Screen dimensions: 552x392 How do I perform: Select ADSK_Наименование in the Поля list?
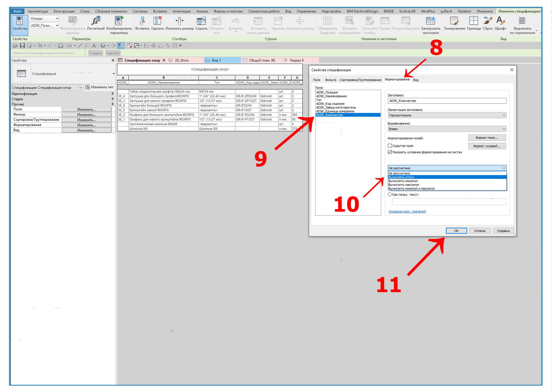[x=348, y=96]
